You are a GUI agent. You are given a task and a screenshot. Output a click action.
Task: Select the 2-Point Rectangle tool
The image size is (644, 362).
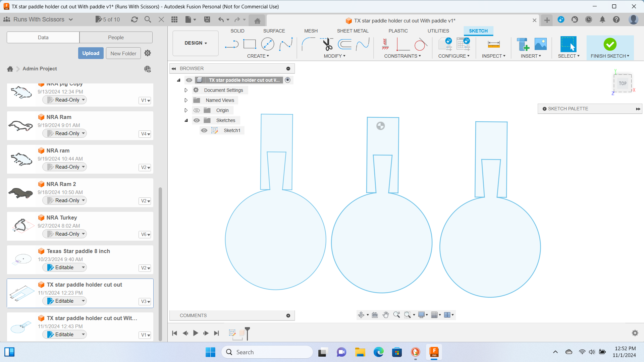(250, 44)
